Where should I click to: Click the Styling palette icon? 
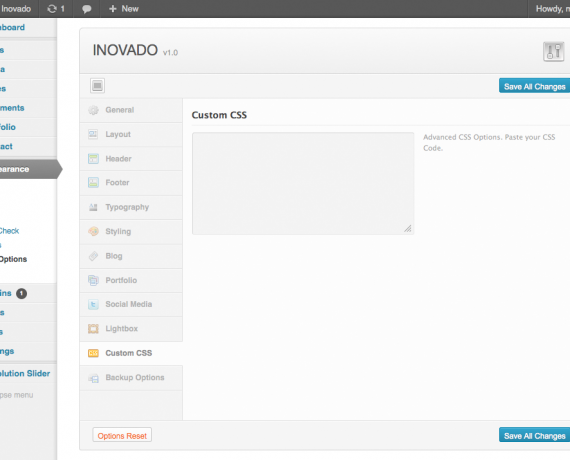click(93, 231)
